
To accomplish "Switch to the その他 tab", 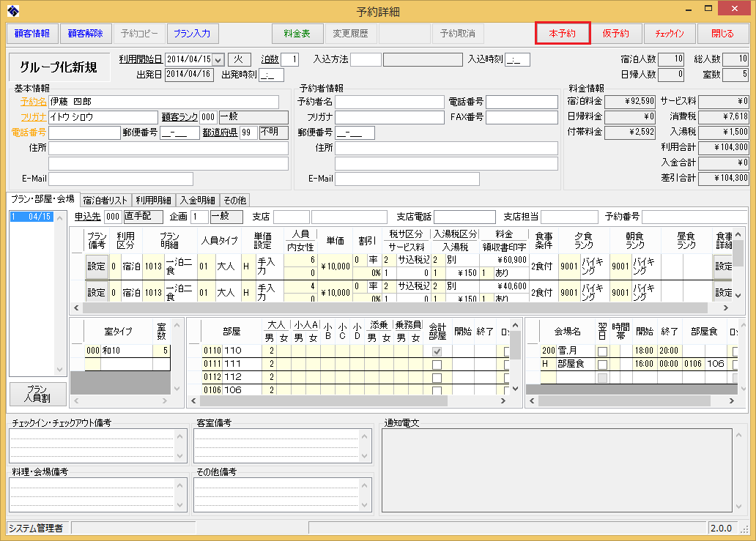I will point(235,200).
